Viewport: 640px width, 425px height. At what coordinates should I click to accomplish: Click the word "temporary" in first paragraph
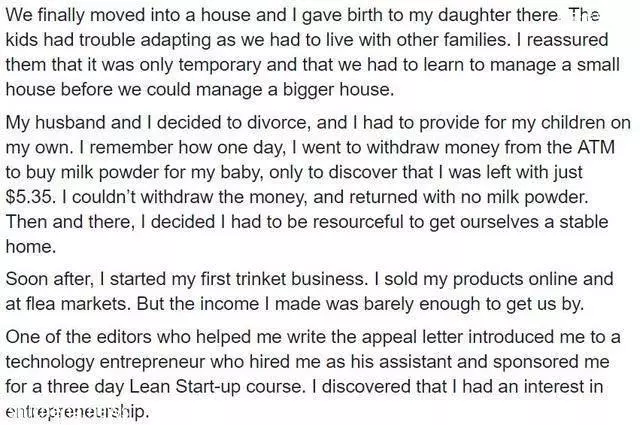click(x=220, y=65)
